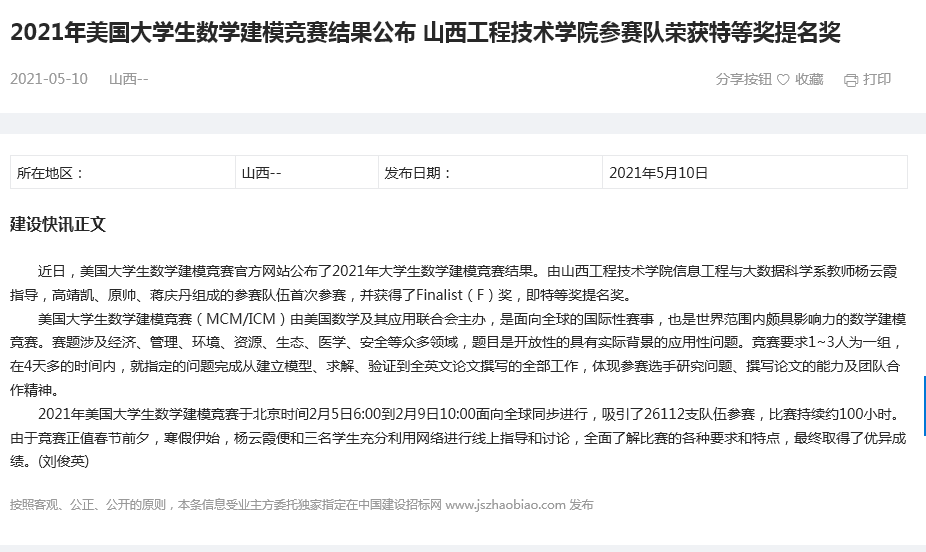This screenshot has height=552, width=926.
Task: Click 山西-- next to the headline date
Action: 128,79
